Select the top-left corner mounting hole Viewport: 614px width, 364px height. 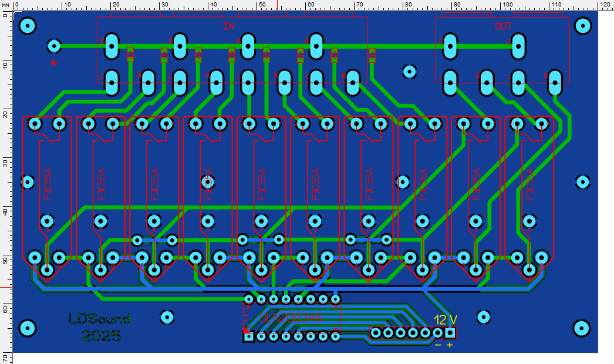[27, 26]
